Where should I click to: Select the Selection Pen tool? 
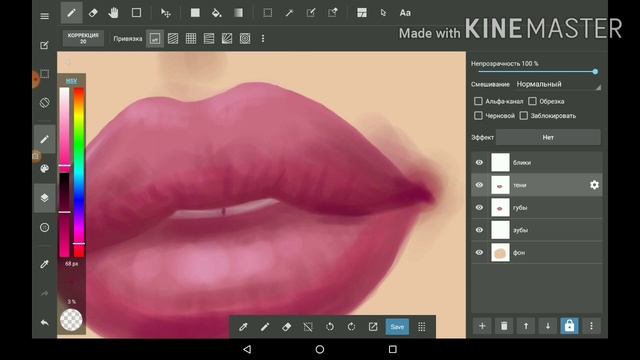pos(311,13)
